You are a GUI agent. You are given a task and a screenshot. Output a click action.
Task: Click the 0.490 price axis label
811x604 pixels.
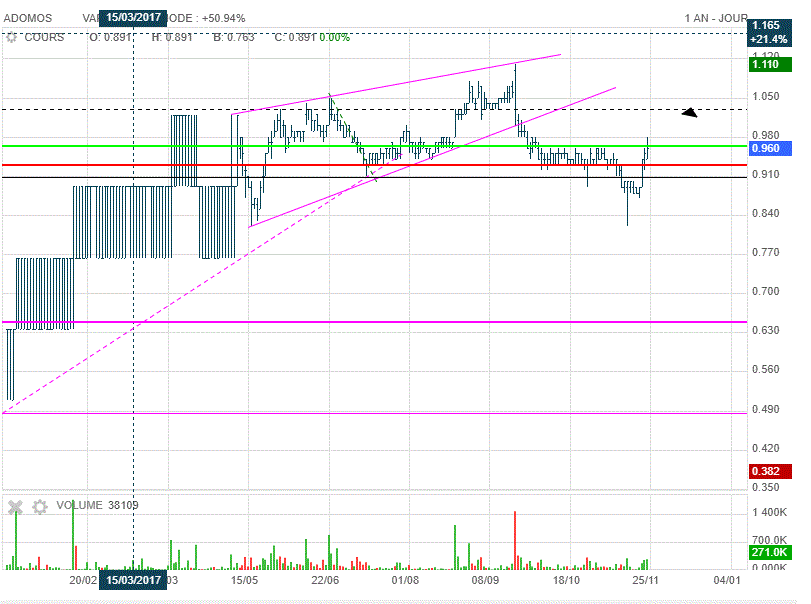(x=765, y=409)
